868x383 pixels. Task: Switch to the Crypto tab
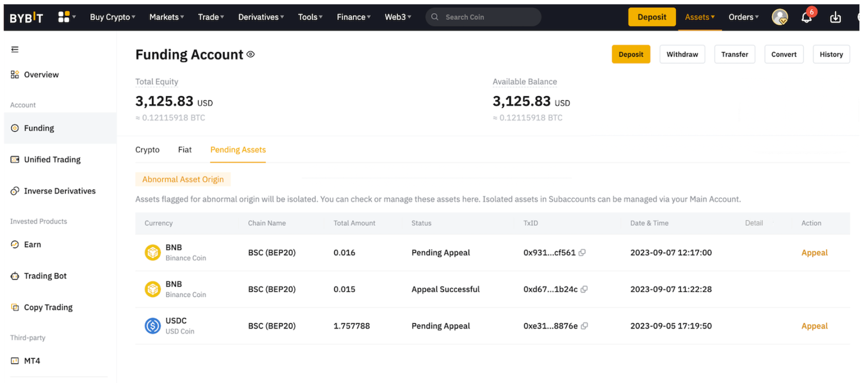pos(147,150)
